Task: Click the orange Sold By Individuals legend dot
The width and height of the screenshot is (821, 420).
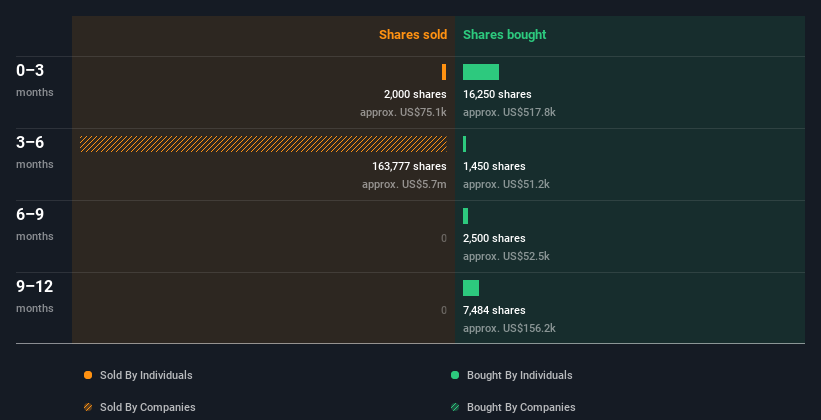Action: click(x=88, y=375)
